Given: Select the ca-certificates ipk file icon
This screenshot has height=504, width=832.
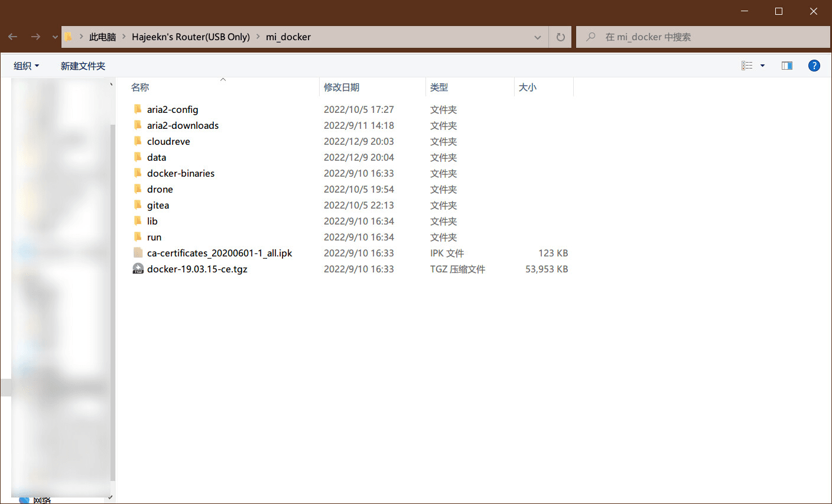Looking at the screenshot, I should (138, 253).
